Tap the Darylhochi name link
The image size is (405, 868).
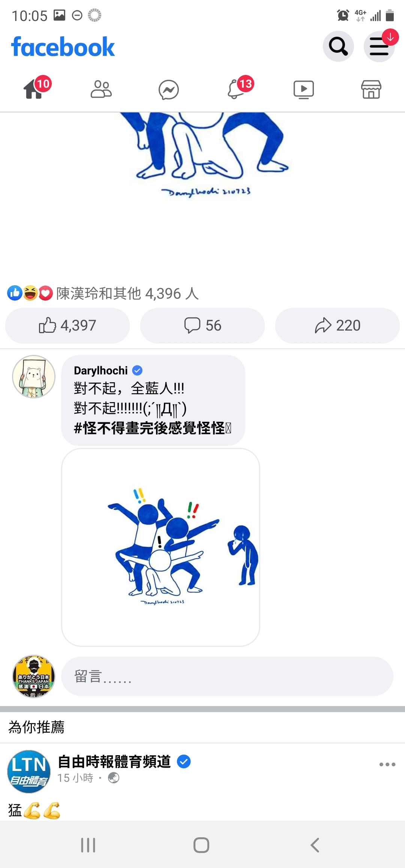click(x=101, y=371)
